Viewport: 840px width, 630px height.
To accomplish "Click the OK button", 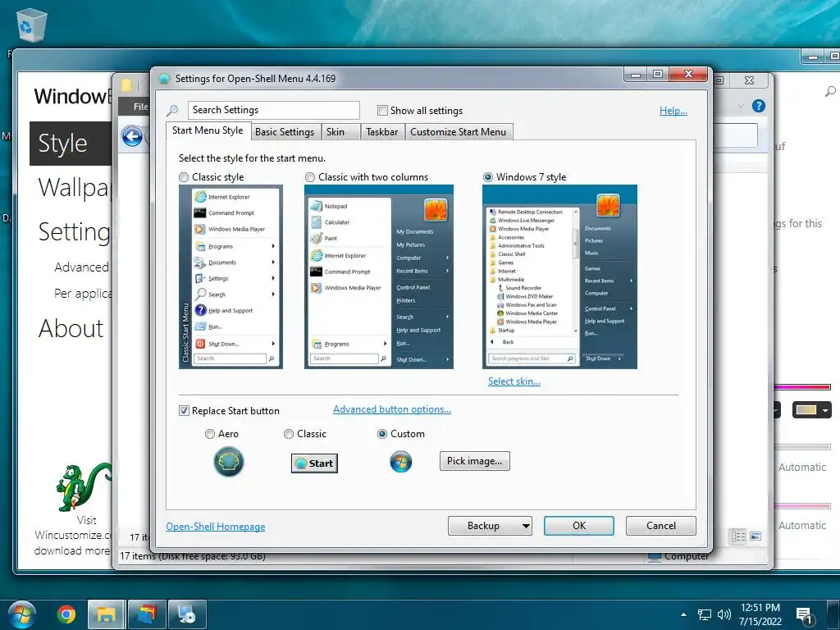I will click(x=579, y=526).
